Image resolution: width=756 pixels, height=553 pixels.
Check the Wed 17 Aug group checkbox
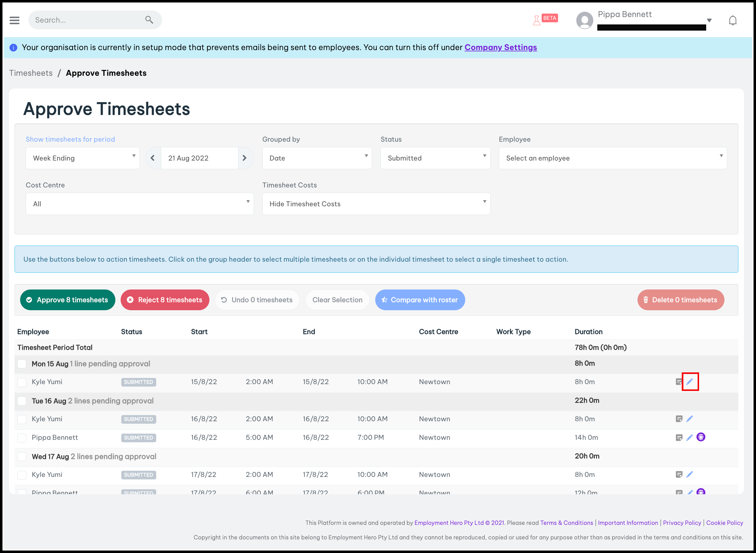tap(22, 457)
